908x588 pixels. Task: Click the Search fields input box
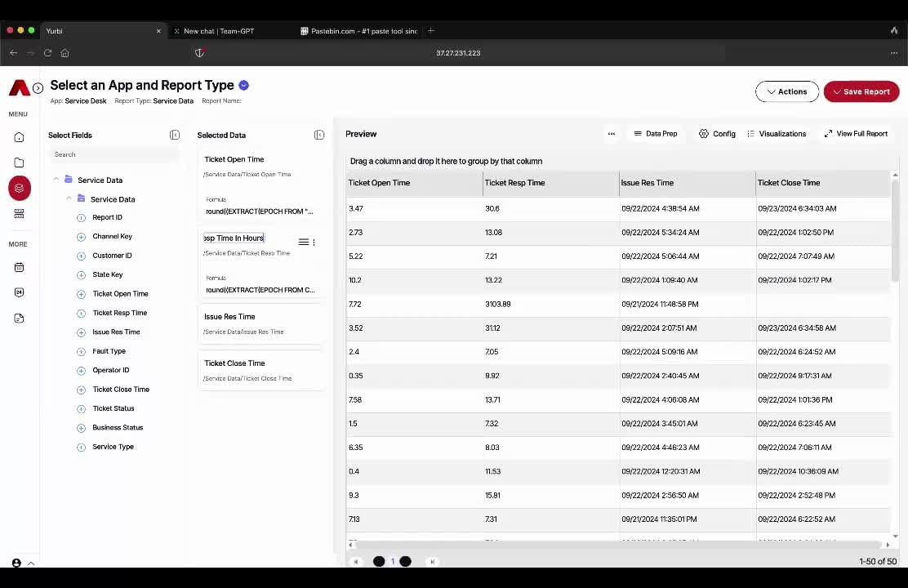click(x=113, y=154)
